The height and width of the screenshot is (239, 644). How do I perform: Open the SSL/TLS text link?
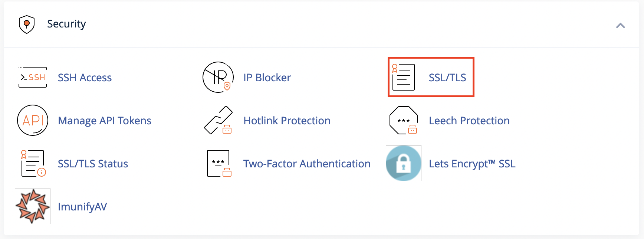[447, 78]
